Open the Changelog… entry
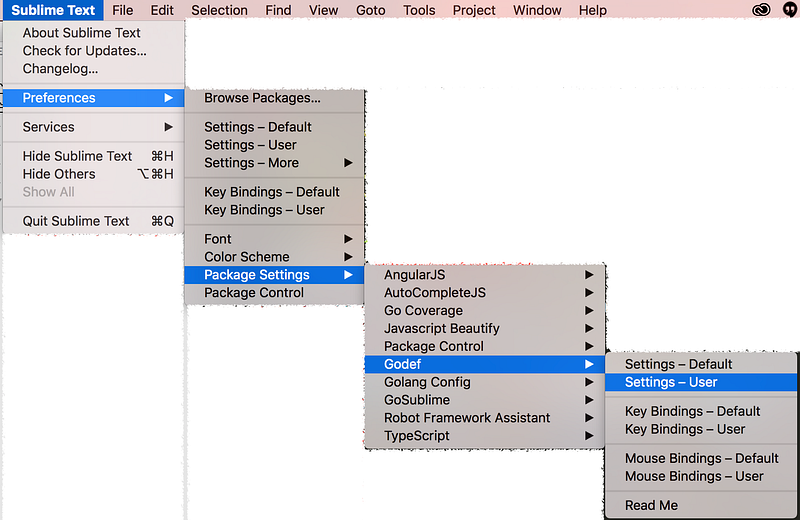 tap(93, 68)
